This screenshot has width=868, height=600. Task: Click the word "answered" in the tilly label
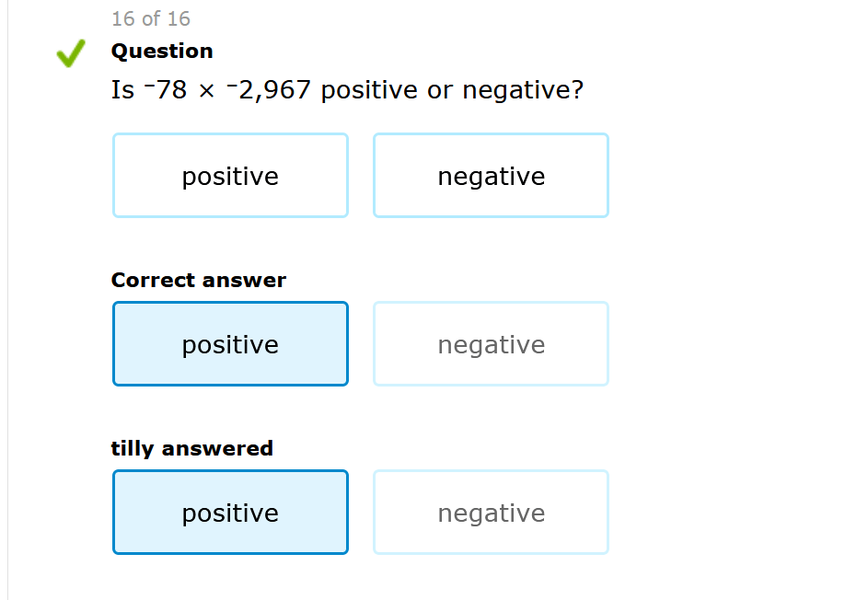[x=218, y=448]
